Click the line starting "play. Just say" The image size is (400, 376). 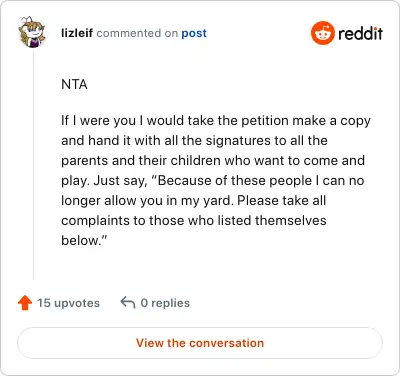coord(213,180)
